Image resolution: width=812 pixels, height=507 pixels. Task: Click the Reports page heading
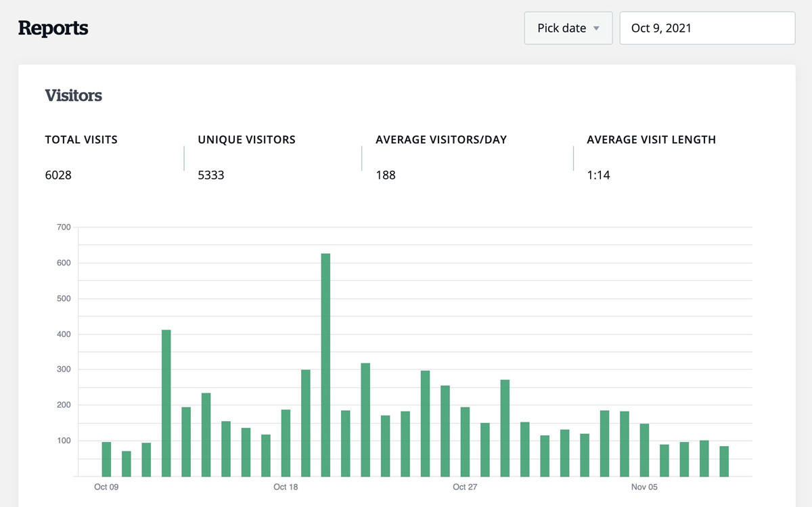[x=53, y=28]
